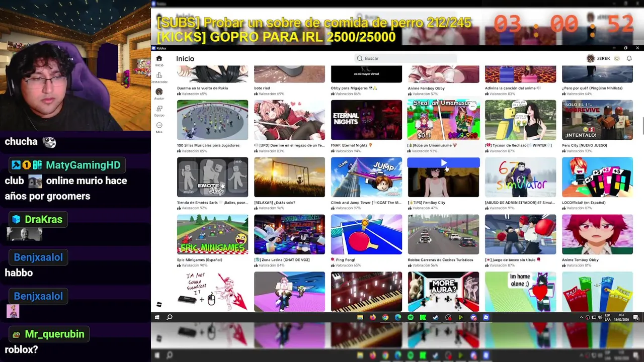
Task: Open juego de boxeo sin título thumbnail
Action: pos(520,234)
